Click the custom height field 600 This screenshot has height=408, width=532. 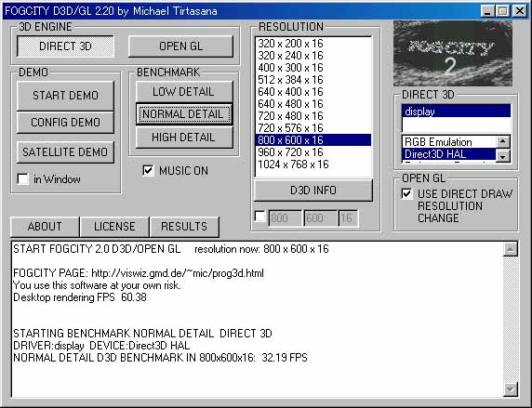320,218
